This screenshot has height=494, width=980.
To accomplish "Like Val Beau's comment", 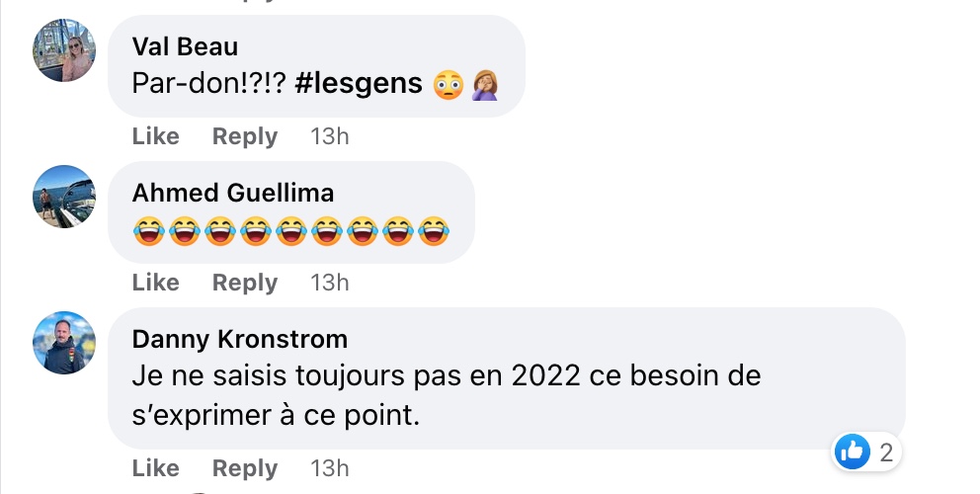I will coord(156,136).
